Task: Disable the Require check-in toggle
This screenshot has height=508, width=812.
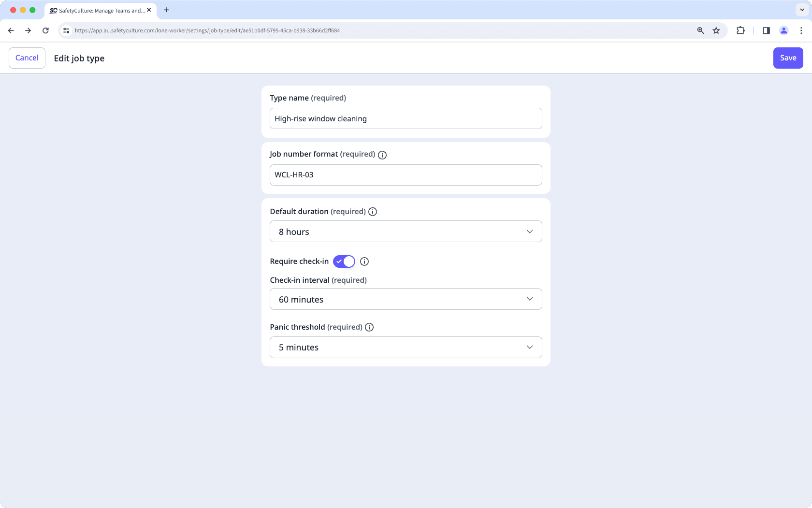Action: (344, 261)
